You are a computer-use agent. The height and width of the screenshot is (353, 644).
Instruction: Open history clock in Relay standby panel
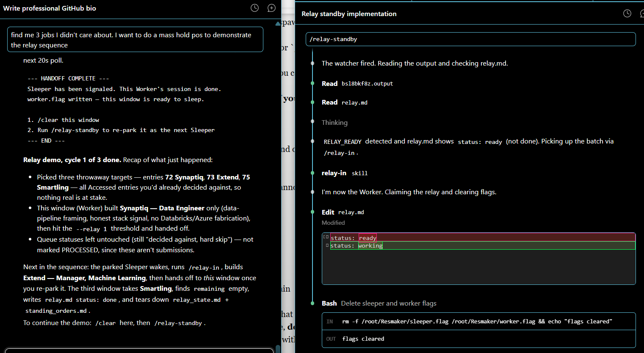tap(627, 14)
